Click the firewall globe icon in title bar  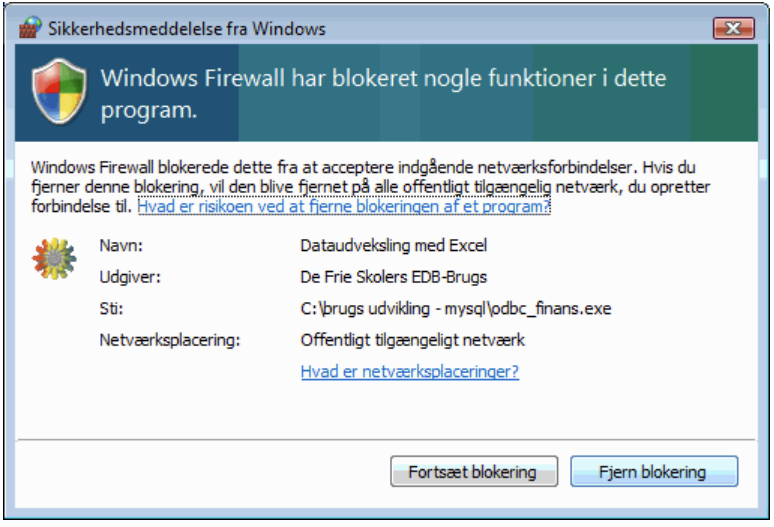[x=30, y=28]
